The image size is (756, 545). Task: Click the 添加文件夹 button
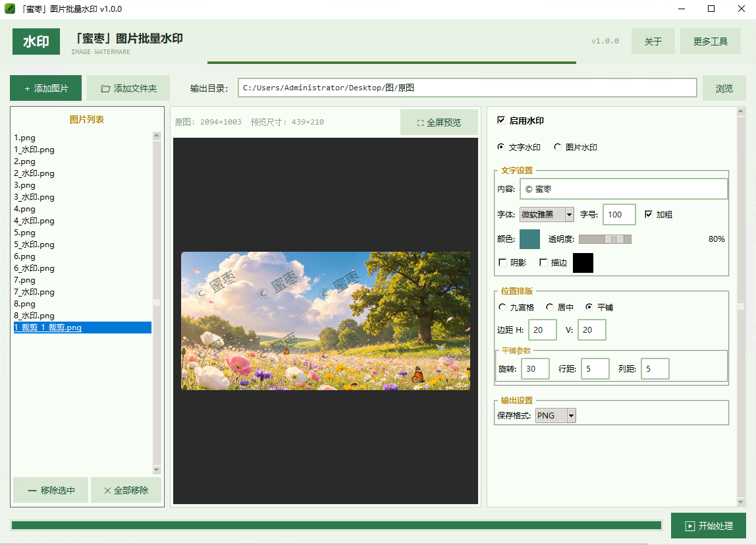pyautogui.click(x=128, y=88)
